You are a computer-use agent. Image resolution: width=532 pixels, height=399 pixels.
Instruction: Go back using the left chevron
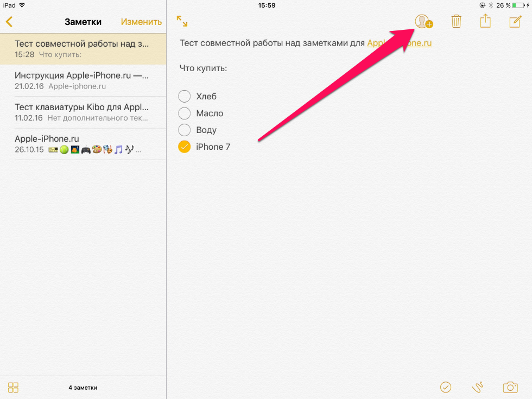9,22
